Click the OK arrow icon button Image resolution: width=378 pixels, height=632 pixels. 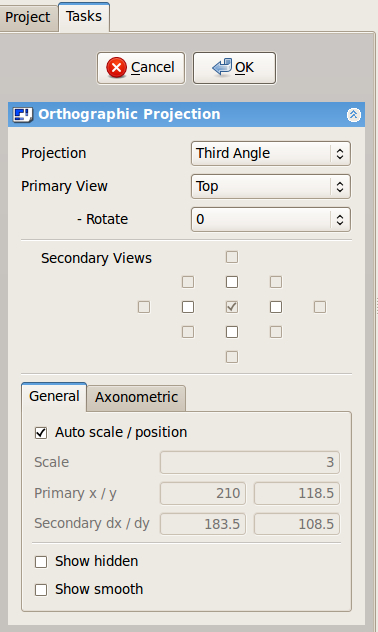(x=234, y=68)
